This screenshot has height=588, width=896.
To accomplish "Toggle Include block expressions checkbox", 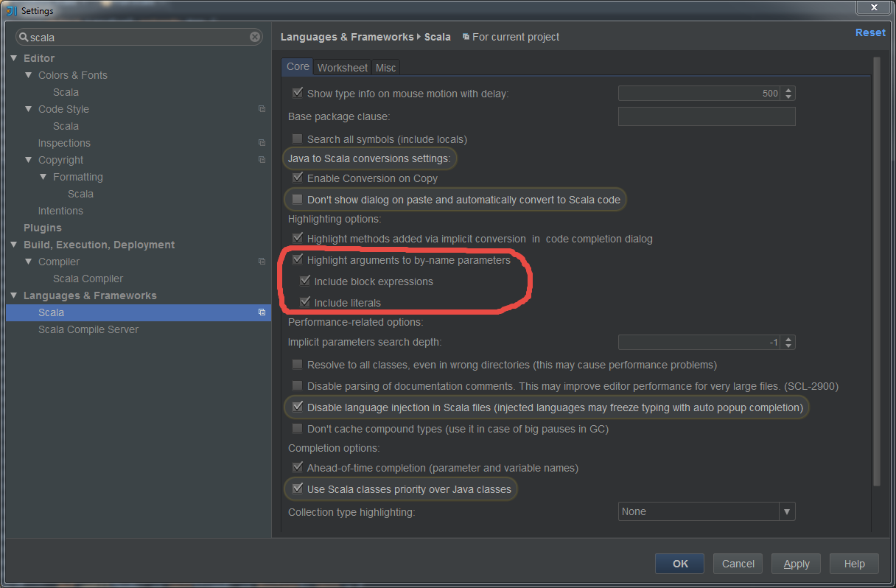I will (305, 281).
